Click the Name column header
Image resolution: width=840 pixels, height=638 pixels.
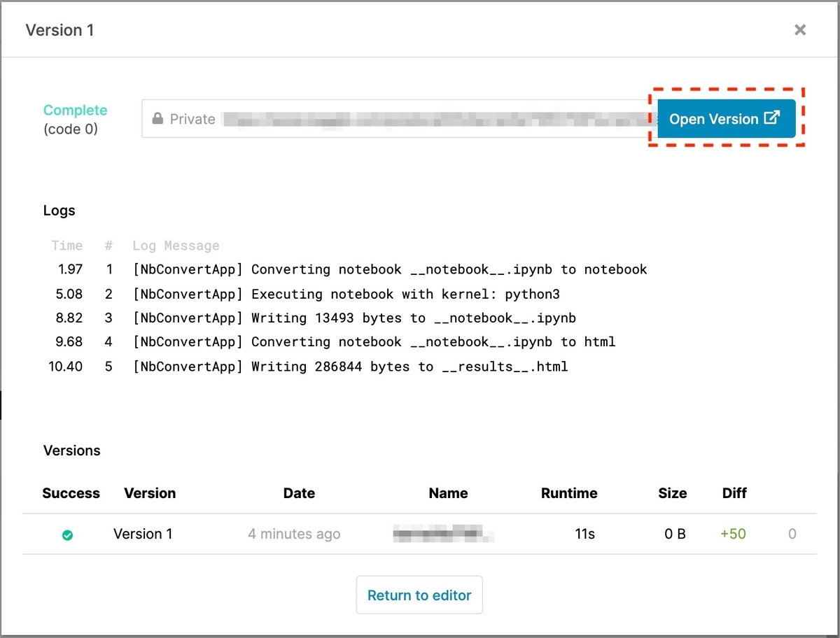click(x=448, y=493)
